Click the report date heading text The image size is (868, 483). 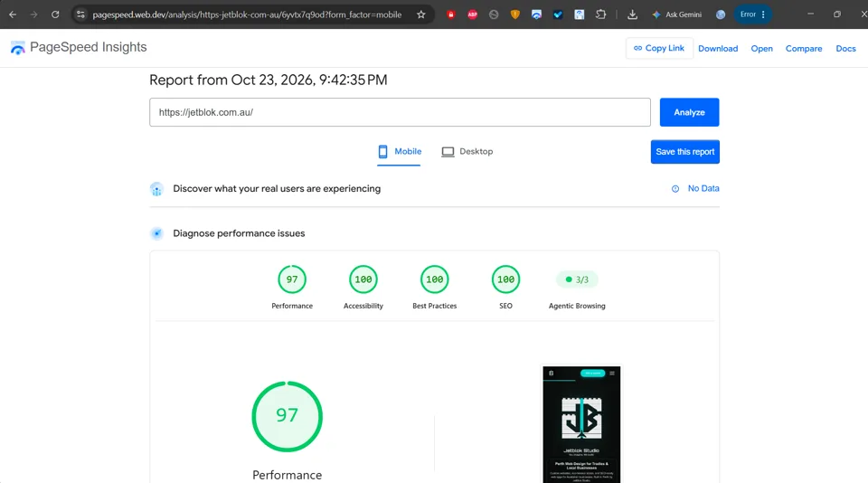point(269,80)
